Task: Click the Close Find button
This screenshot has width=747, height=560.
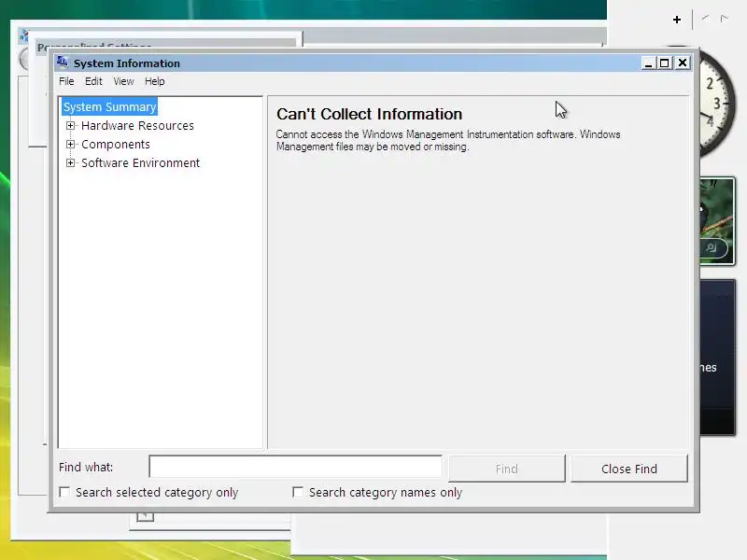Action: (629, 469)
